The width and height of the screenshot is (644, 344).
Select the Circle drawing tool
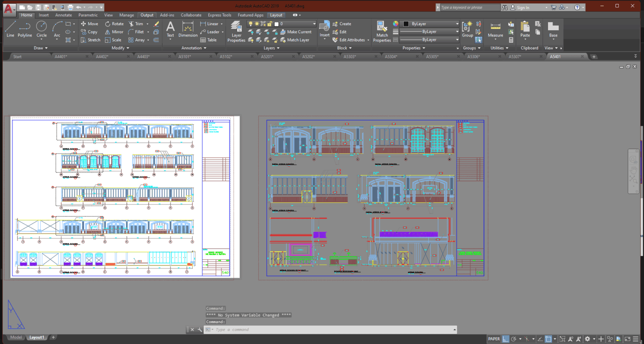[42, 30]
